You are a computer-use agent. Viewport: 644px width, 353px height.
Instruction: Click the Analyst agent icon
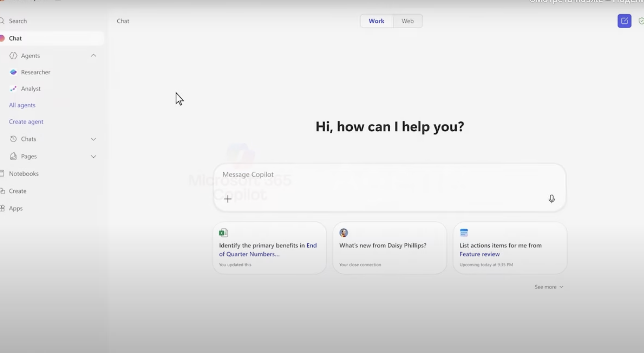coord(13,88)
